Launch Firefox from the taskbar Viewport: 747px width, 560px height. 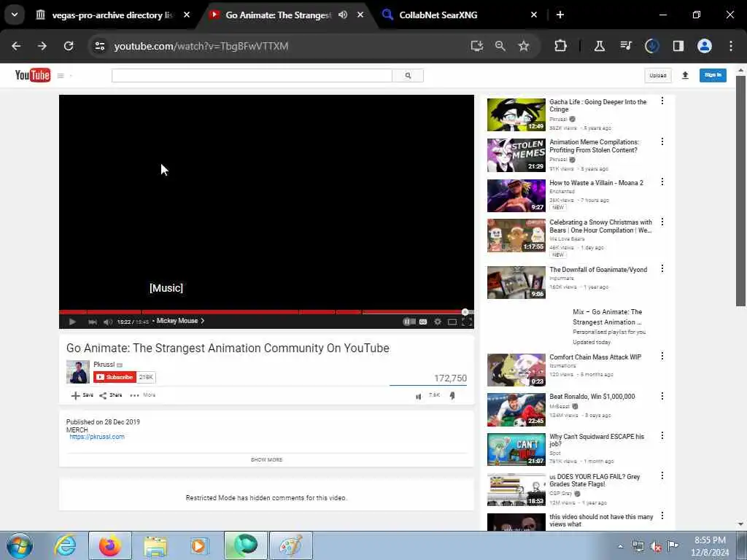110,545
